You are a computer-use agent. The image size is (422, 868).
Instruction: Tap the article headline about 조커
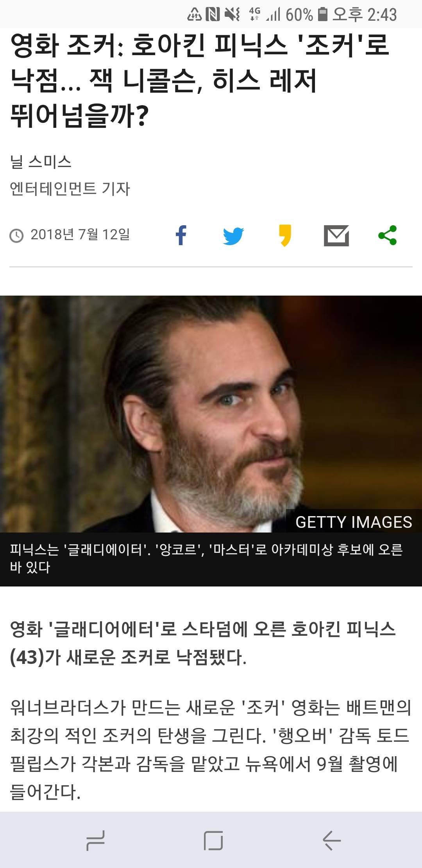point(199,80)
